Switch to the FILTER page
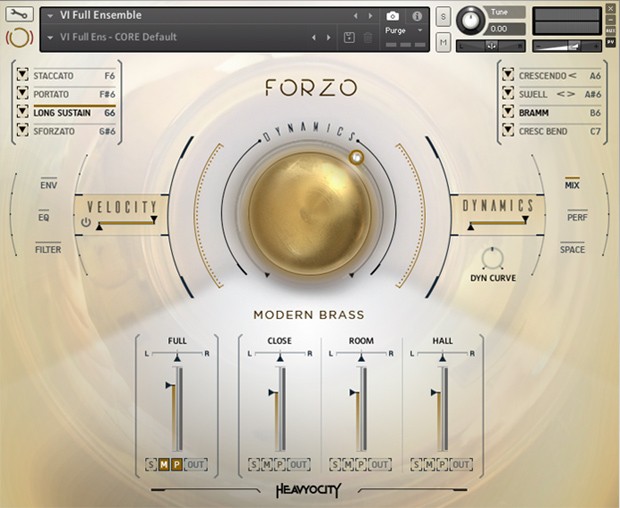Image resolution: width=620 pixels, height=508 pixels. click(48, 249)
